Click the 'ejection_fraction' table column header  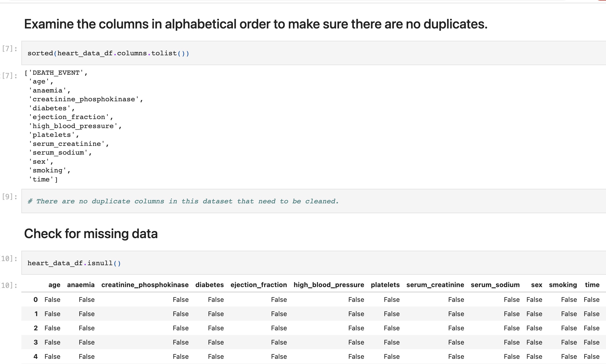pos(259,285)
